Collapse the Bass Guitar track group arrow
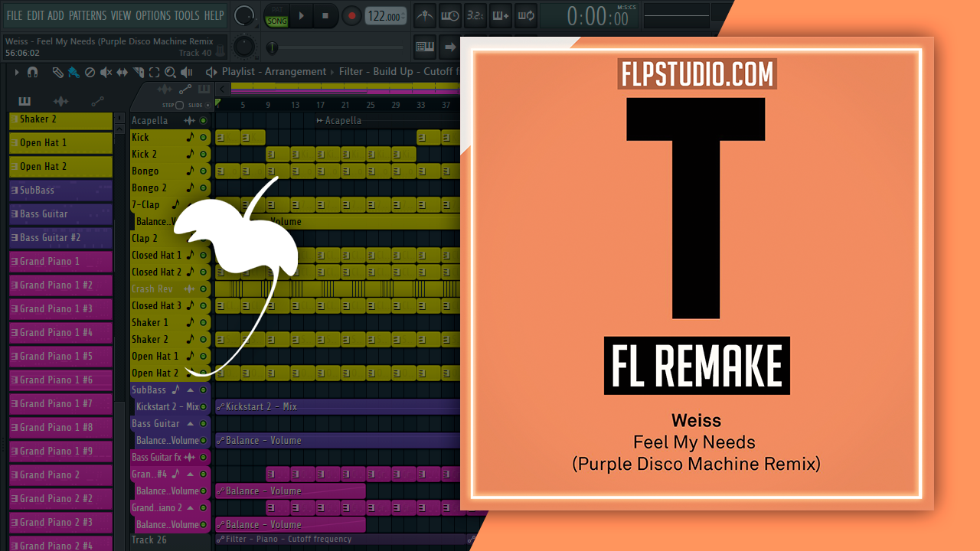 [x=191, y=424]
